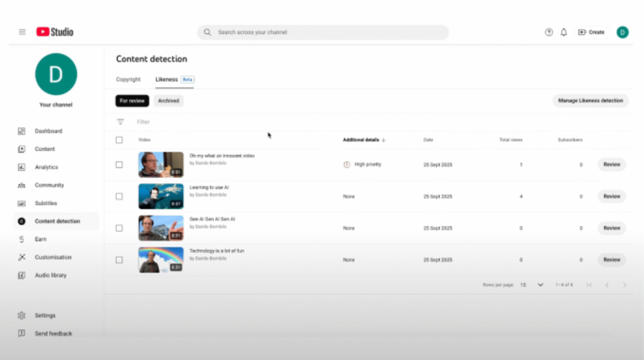Open the hamburger navigation menu
The height and width of the screenshot is (360, 644).
(22, 32)
